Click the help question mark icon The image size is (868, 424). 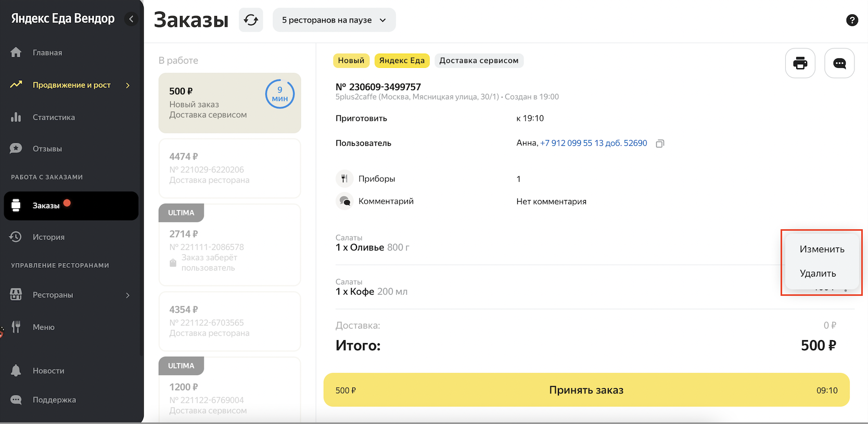[852, 20]
